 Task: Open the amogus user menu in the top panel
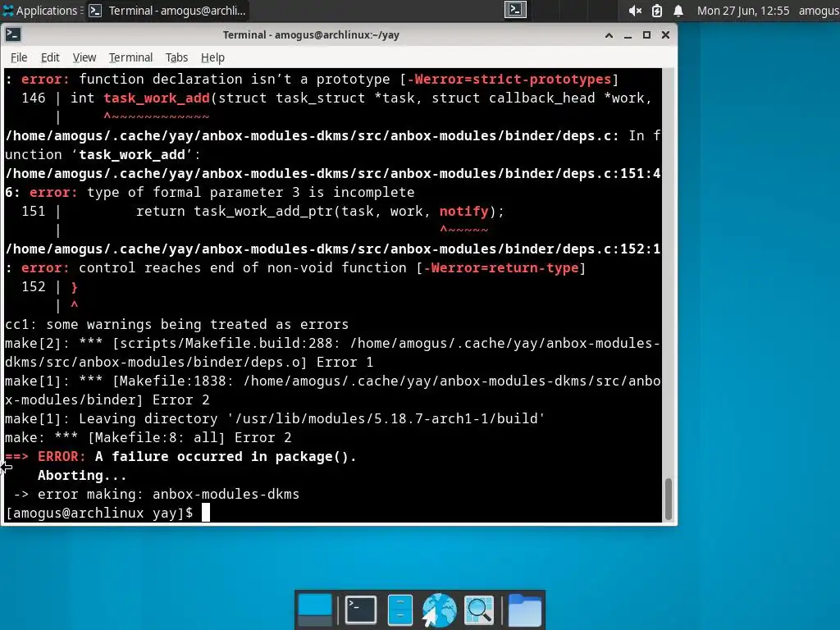tap(819, 10)
